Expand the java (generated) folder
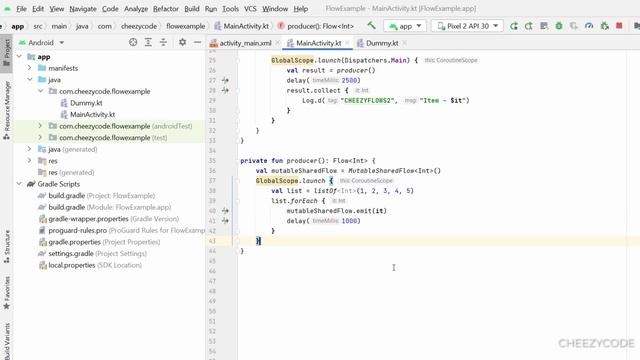Screen dimensions: 640x360 30,149
